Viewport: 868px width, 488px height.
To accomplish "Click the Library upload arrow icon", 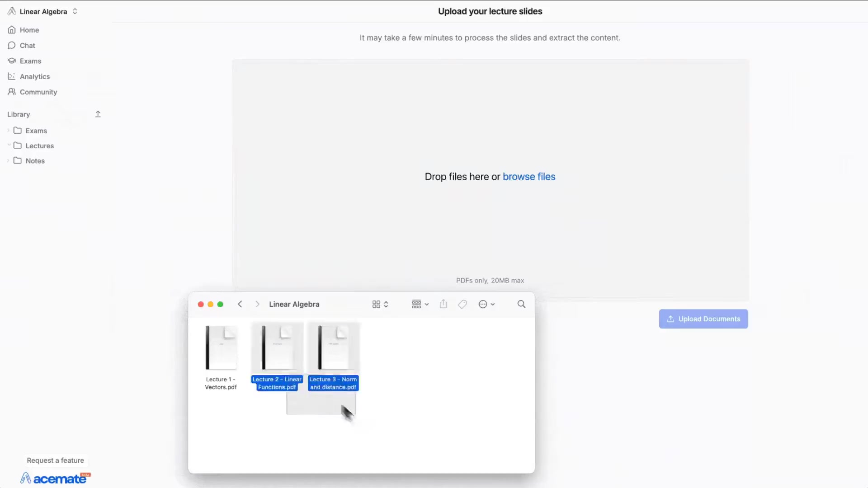I will tap(98, 114).
